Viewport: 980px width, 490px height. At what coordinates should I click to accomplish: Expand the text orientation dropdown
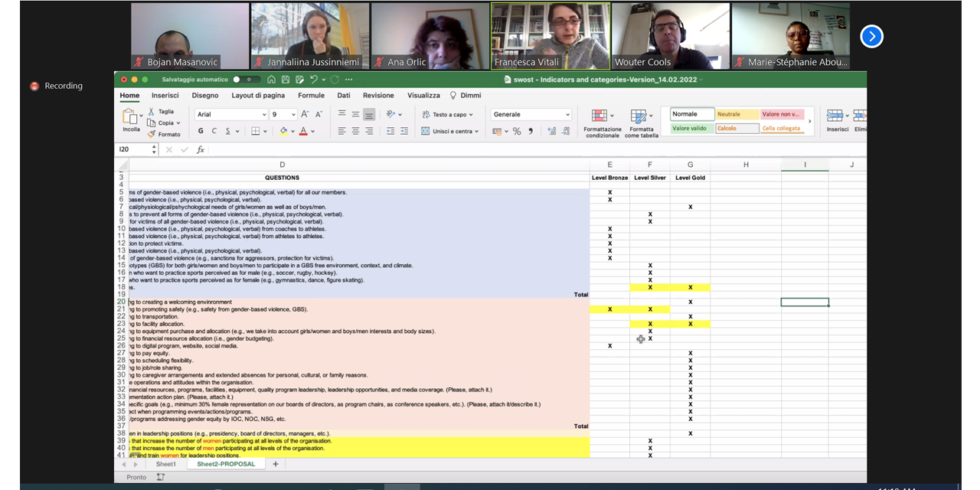tap(400, 115)
